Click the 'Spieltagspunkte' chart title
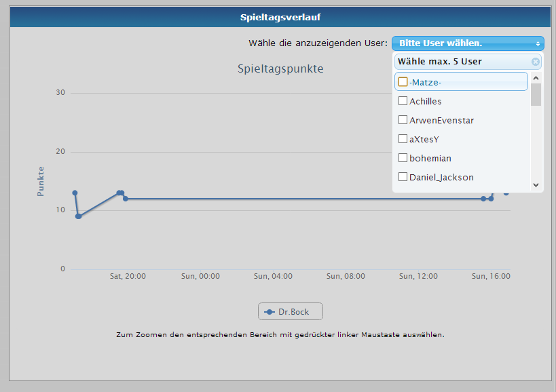 280,68
